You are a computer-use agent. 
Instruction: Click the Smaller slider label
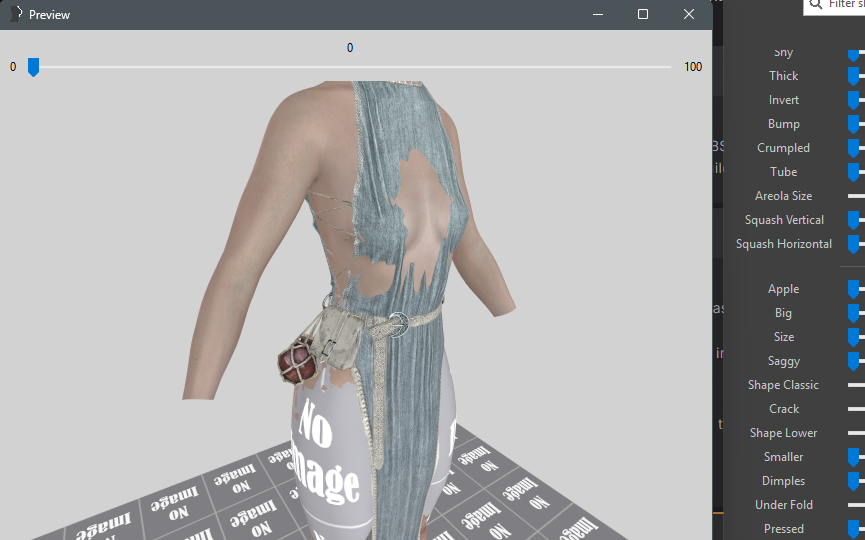click(x=783, y=457)
